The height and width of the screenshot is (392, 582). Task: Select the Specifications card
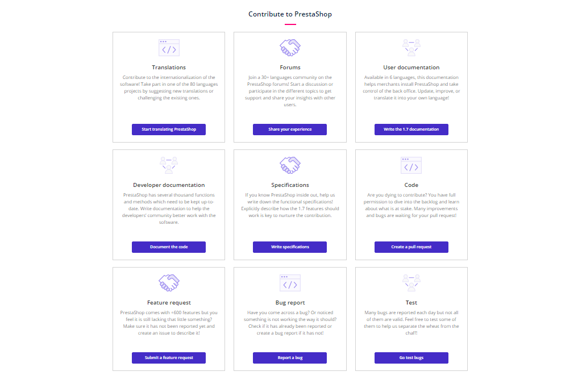click(x=290, y=206)
